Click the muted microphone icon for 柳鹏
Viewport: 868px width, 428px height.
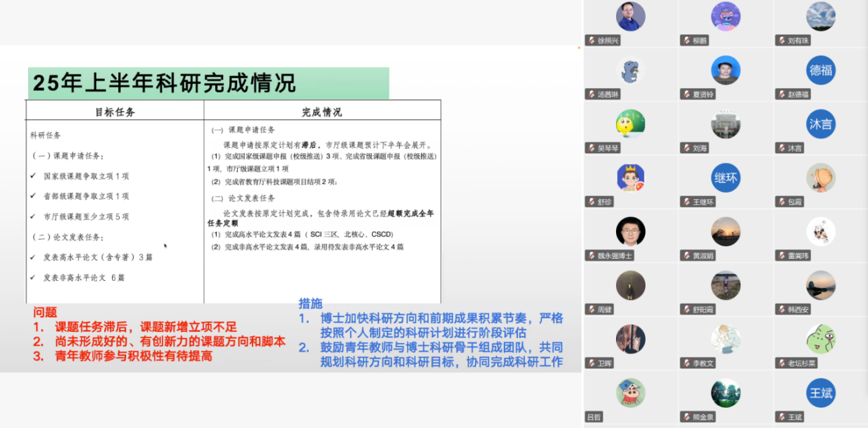pos(686,40)
